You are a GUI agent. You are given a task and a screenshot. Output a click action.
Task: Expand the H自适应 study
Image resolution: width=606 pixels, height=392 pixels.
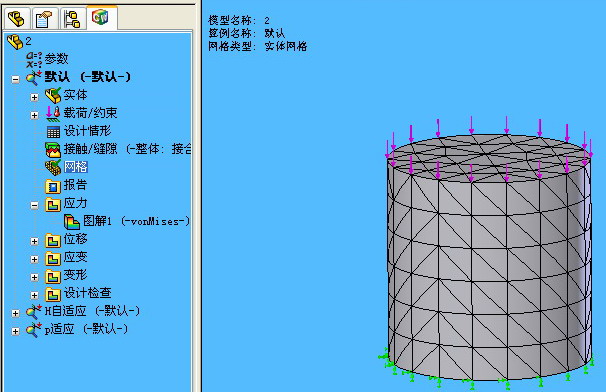tap(15, 313)
